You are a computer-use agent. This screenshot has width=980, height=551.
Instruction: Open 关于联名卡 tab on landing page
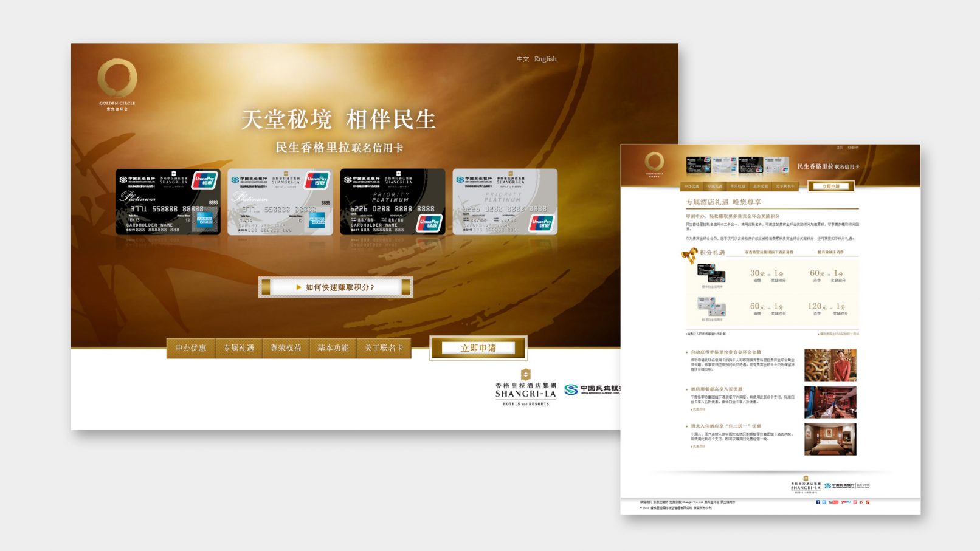tap(384, 348)
